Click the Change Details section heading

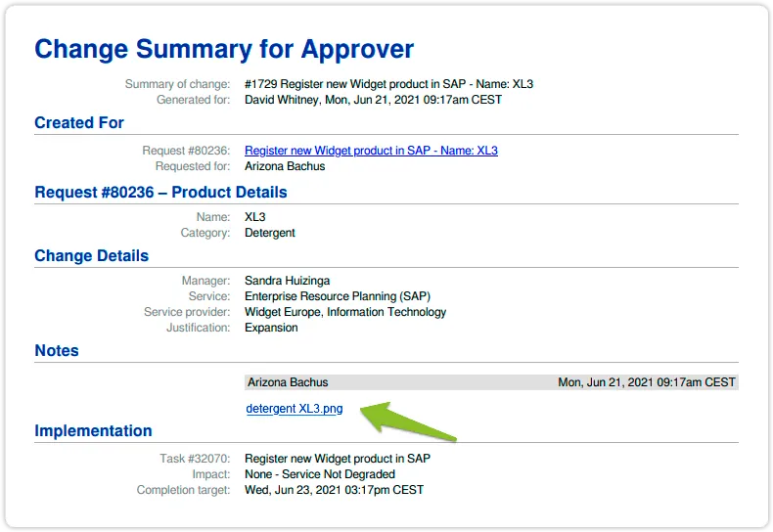tap(91, 255)
